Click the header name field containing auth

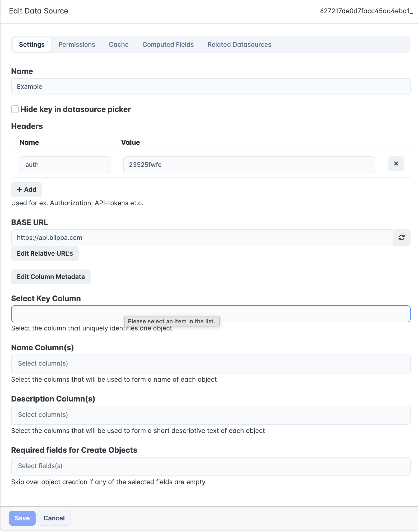65,165
